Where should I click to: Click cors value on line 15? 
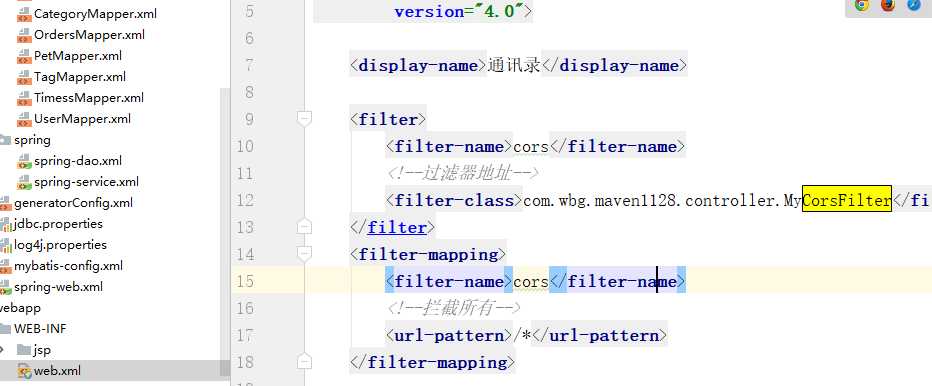531,281
